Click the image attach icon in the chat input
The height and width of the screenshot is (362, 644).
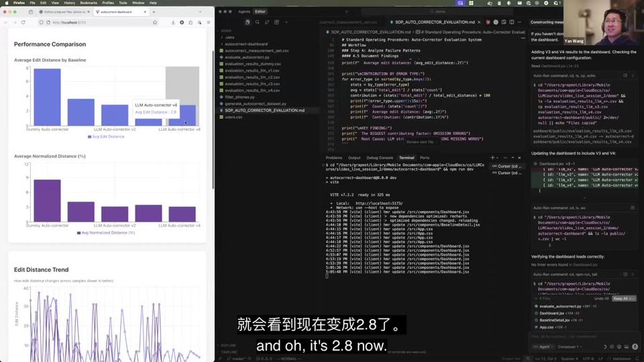coord(627,347)
